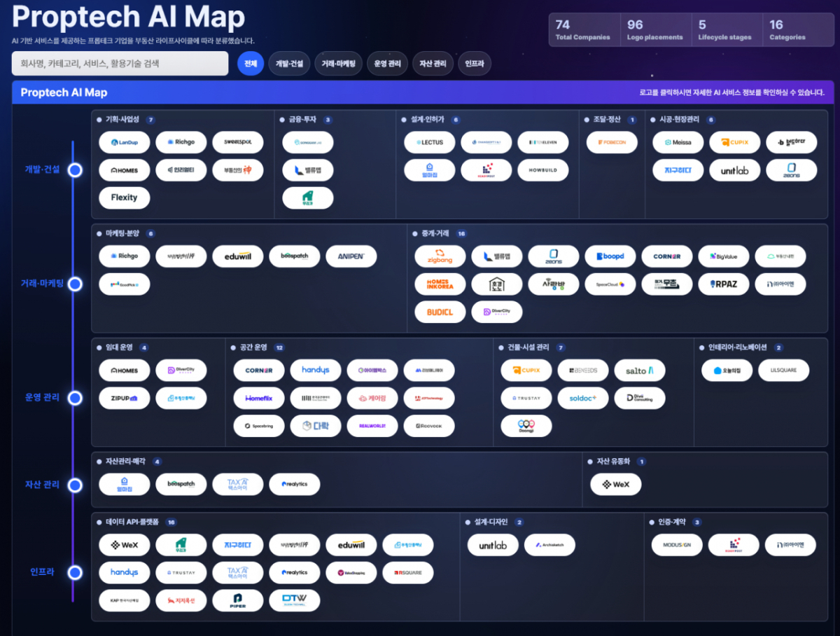
Task: Click unitlab logo under 시공·현장관리
Action: click(x=735, y=170)
